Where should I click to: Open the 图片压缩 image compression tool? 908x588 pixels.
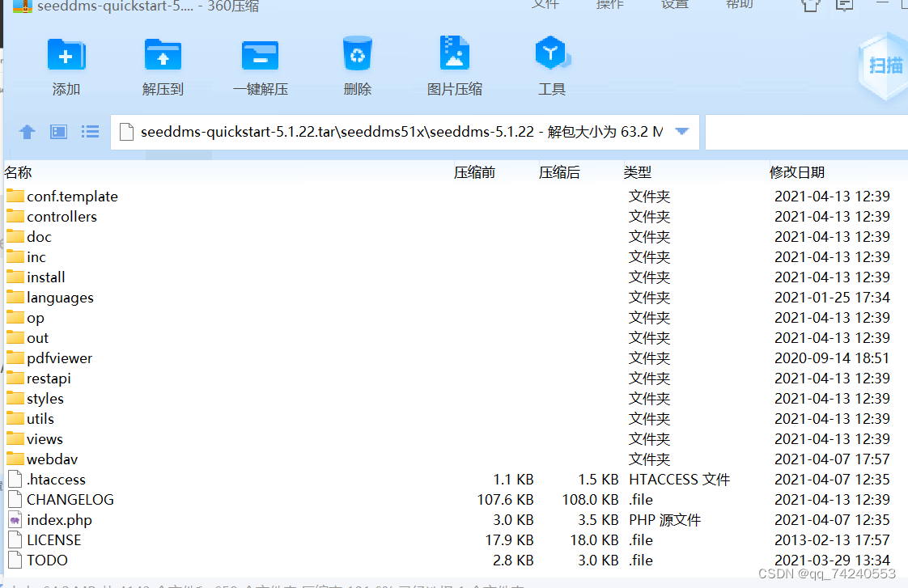[455, 53]
